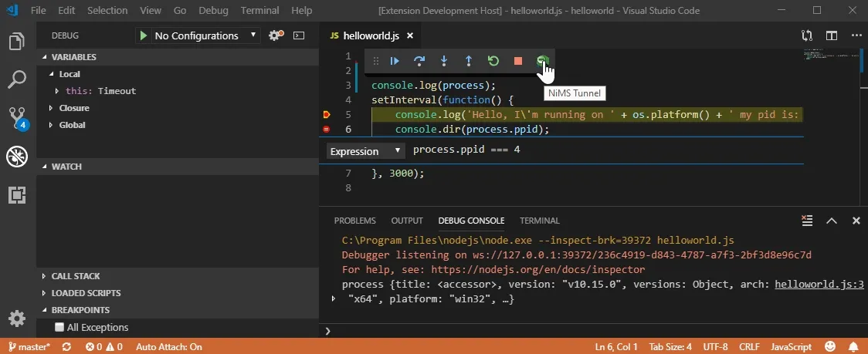Toggle Auto Attach: On in status bar
The width and height of the screenshot is (868, 354).
tap(169, 347)
